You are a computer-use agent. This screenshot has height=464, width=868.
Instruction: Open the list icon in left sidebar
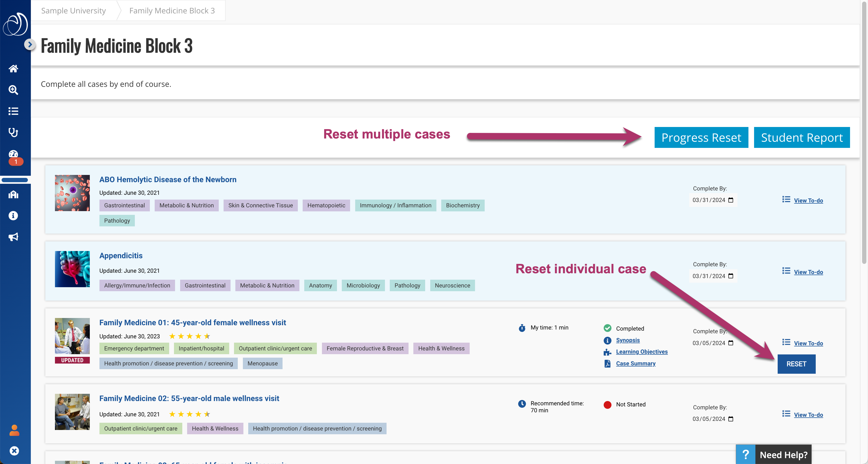(13, 111)
